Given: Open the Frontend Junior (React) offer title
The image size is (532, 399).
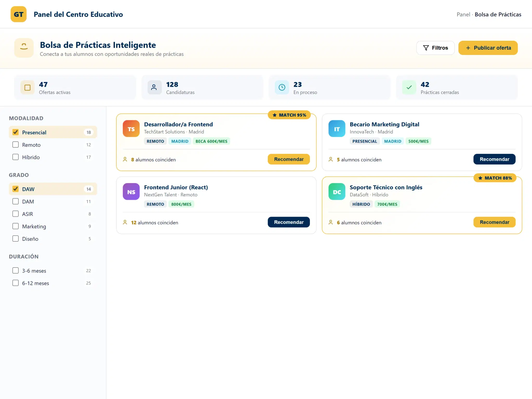Looking at the screenshot, I should point(176,187).
